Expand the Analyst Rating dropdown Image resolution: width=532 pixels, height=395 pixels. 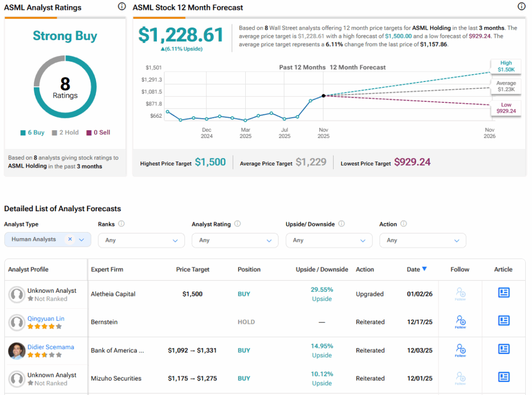[235, 240]
